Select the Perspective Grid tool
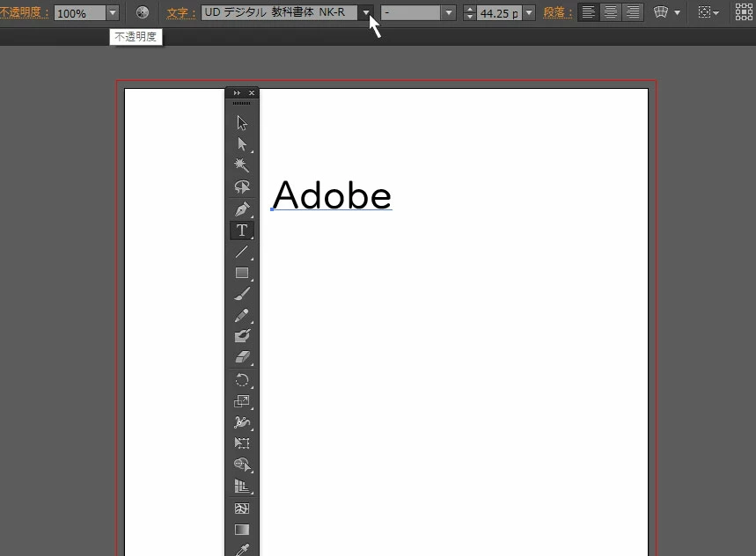 (242, 486)
